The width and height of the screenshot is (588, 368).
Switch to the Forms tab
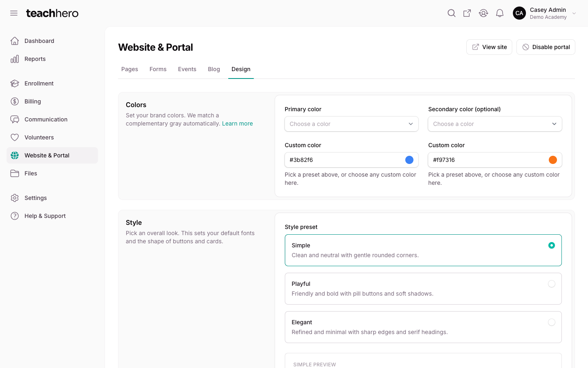click(158, 69)
